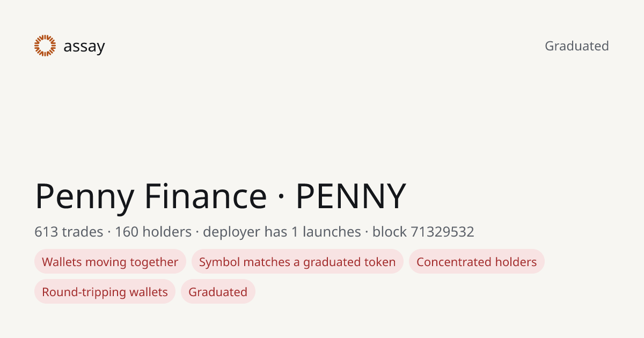Click the assay sunburst logo icon
This screenshot has height=338, width=644.
45,46
